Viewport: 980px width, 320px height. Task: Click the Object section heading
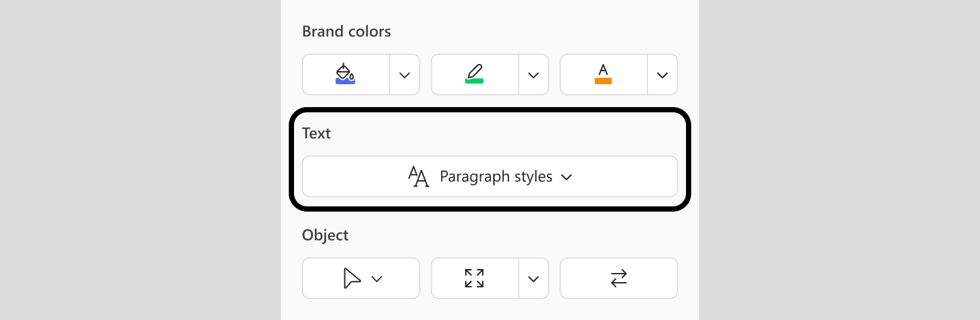(x=325, y=235)
